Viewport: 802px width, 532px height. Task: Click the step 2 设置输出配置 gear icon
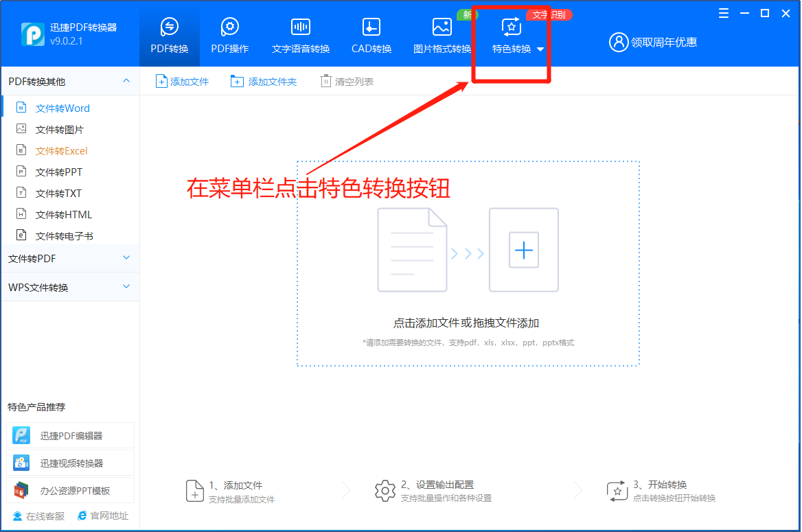385,491
